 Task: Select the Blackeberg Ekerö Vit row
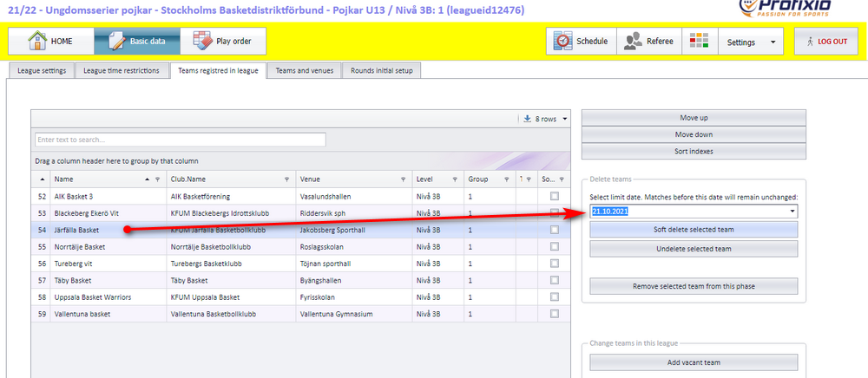pos(300,213)
